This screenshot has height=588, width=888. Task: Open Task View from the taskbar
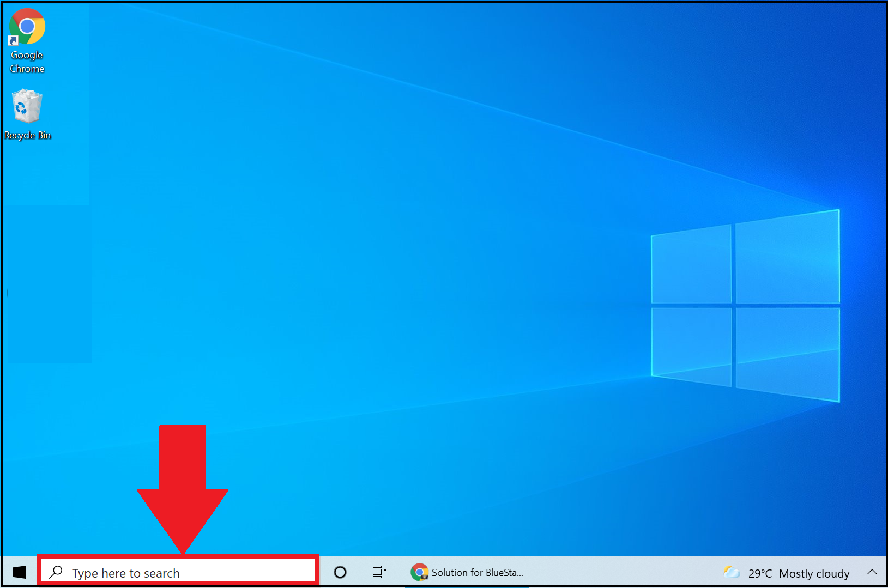pyautogui.click(x=379, y=572)
